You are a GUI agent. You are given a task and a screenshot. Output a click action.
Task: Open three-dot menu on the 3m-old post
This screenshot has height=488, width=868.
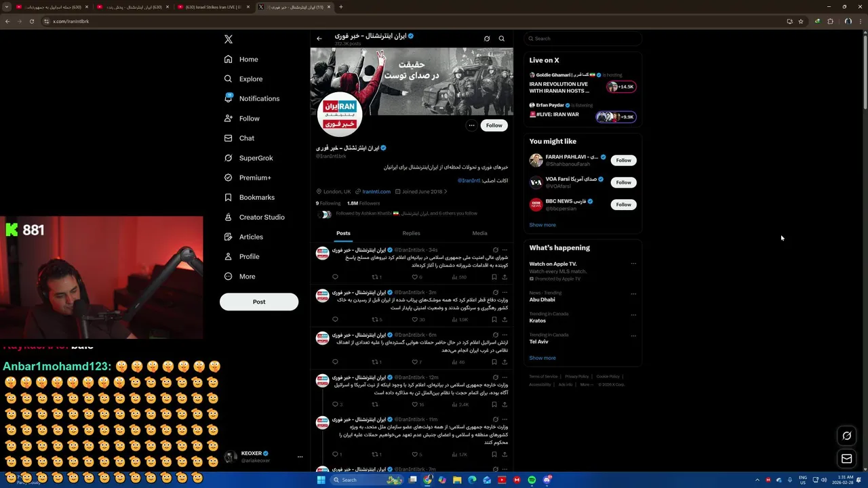pyautogui.click(x=505, y=293)
